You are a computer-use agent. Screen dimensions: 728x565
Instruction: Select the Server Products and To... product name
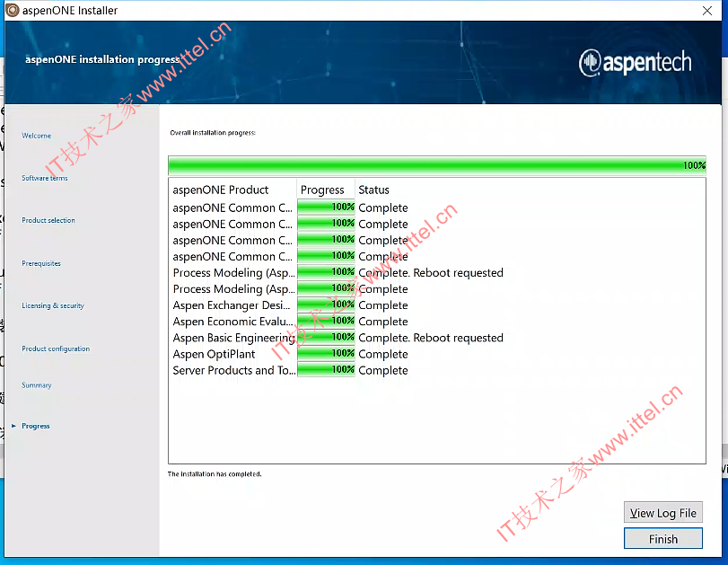[234, 370]
